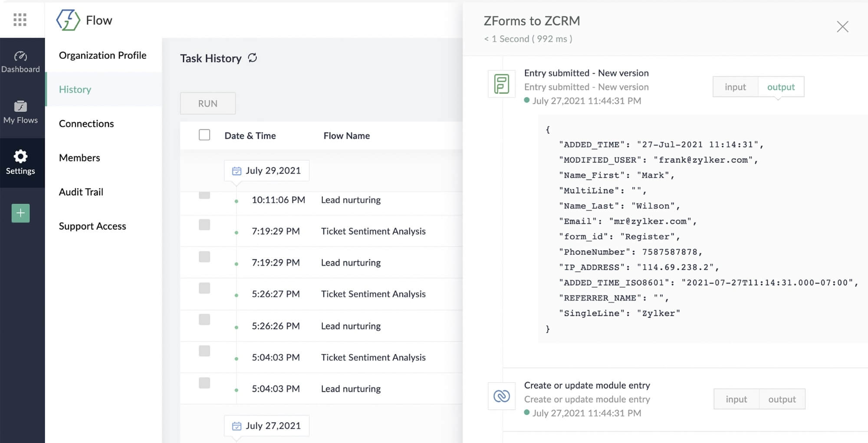
Task: Open Connections in settings menu
Action: click(86, 124)
